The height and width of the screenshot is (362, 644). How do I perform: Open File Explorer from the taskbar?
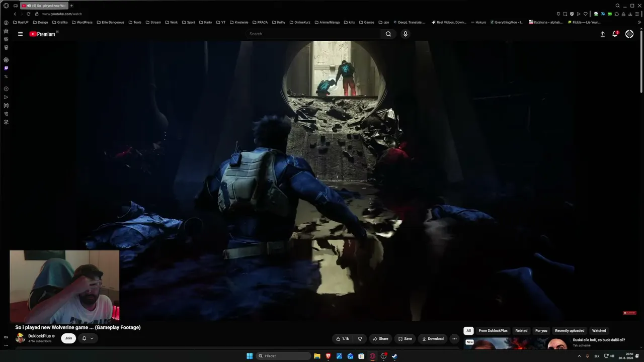(317, 356)
